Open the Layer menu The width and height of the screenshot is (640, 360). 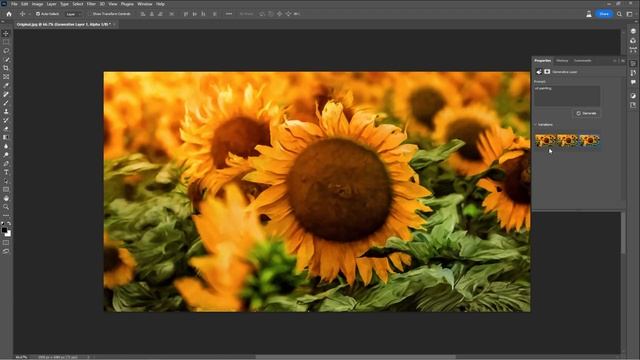tap(51, 4)
